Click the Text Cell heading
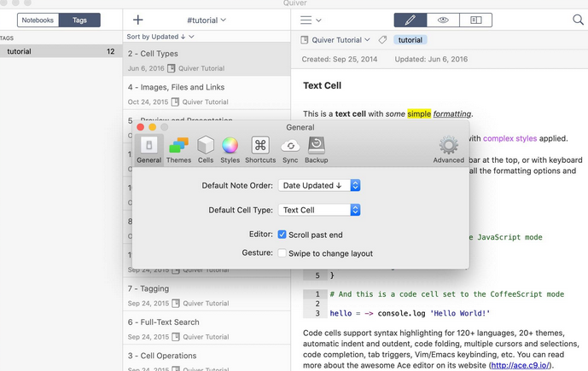The height and width of the screenshot is (371, 588). point(322,85)
